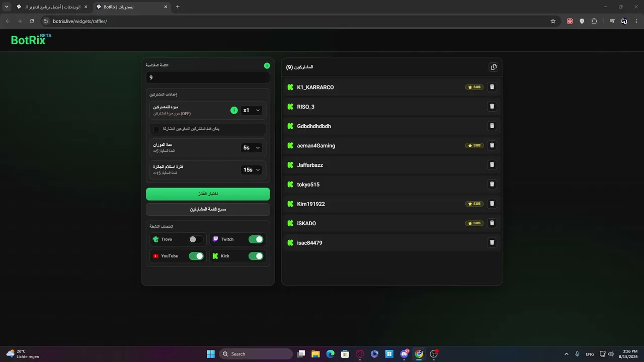Turn off the YouTube platform switch
Viewport: 644px width, 362px height.
196,256
